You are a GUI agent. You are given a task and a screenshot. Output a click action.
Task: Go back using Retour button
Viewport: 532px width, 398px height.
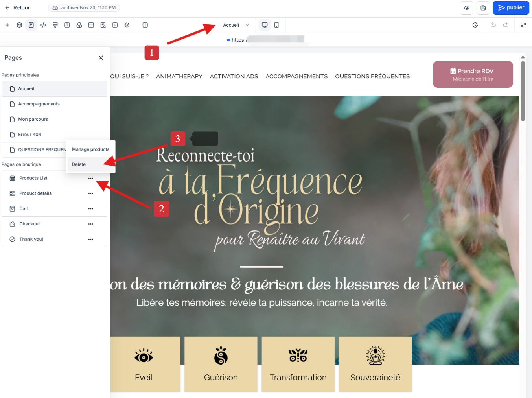click(17, 8)
